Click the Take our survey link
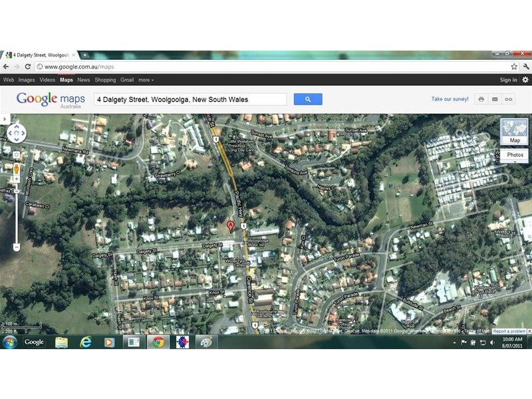532x399 pixels. [x=450, y=99]
